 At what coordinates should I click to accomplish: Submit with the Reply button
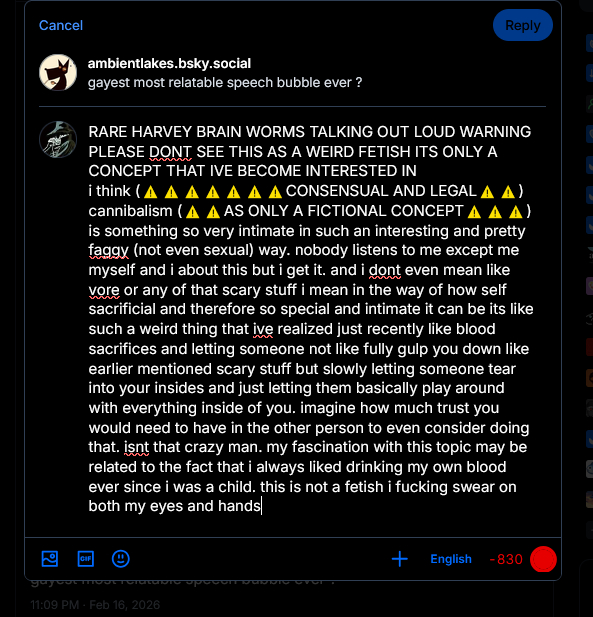tap(523, 25)
